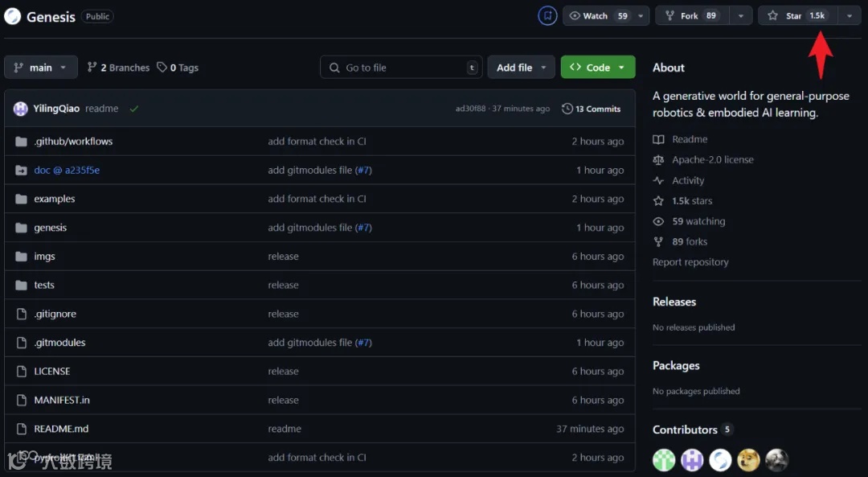View the 59 watching link

click(690, 221)
